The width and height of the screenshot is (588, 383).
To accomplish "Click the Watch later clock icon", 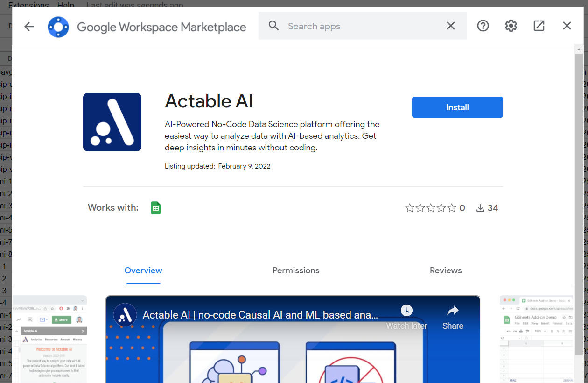I will tap(406, 311).
